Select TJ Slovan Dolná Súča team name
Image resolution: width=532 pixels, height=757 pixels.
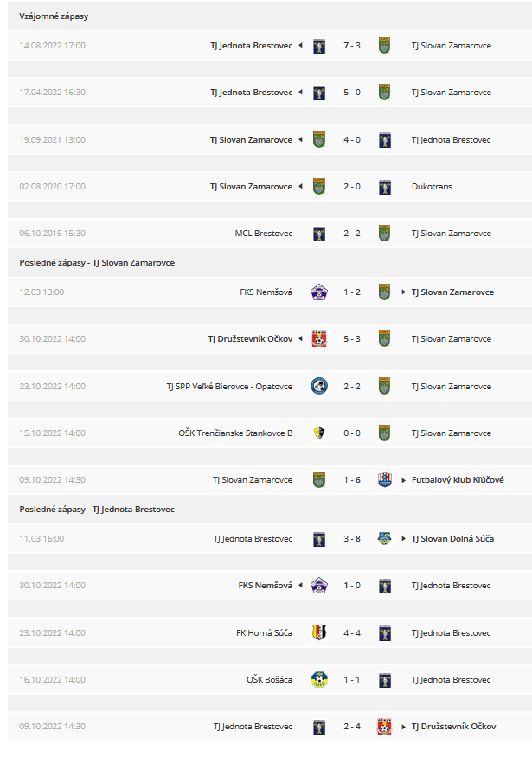(x=452, y=538)
